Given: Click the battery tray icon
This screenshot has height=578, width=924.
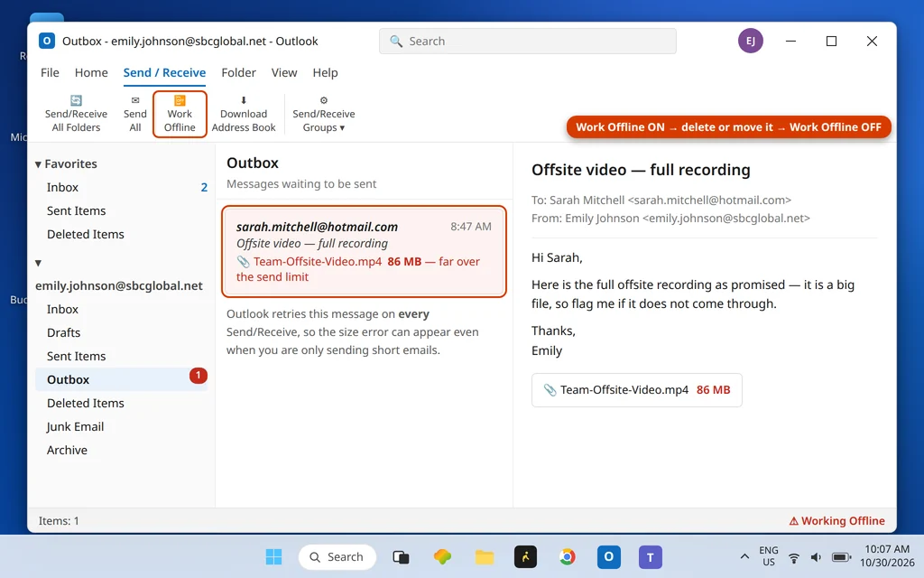Looking at the screenshot, I should [841, 557].
